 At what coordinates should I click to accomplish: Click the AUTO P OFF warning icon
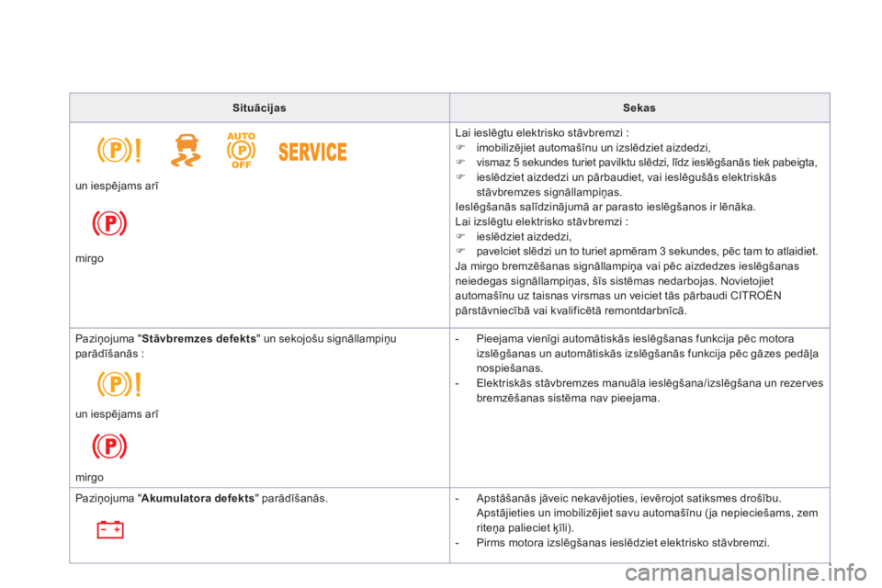pyautogui.click(x=242, y=151)
